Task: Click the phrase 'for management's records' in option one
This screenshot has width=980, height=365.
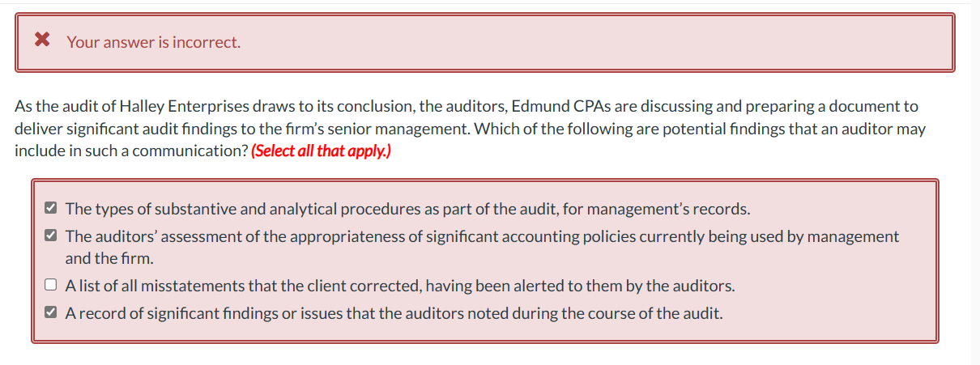Action: point(668,209)
